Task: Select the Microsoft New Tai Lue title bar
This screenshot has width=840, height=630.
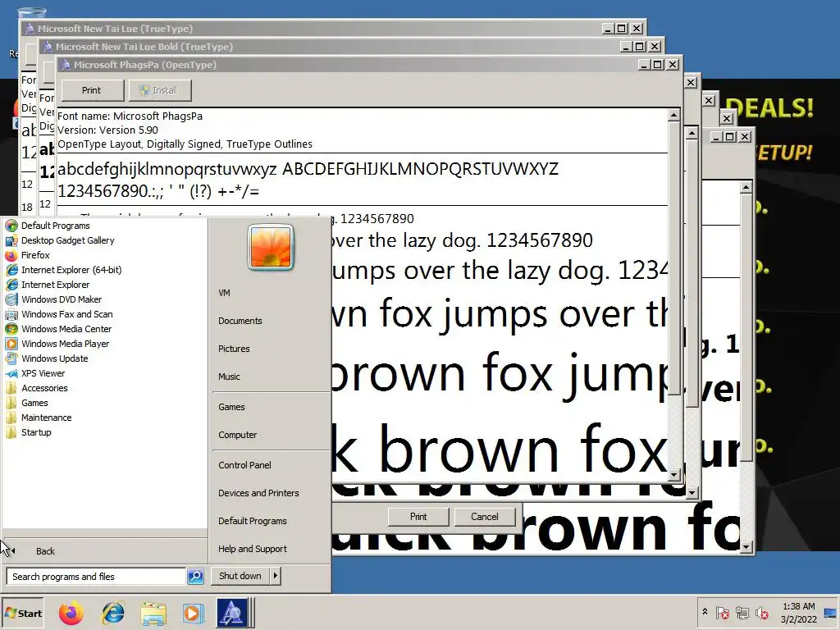Action: pos(333,29)
